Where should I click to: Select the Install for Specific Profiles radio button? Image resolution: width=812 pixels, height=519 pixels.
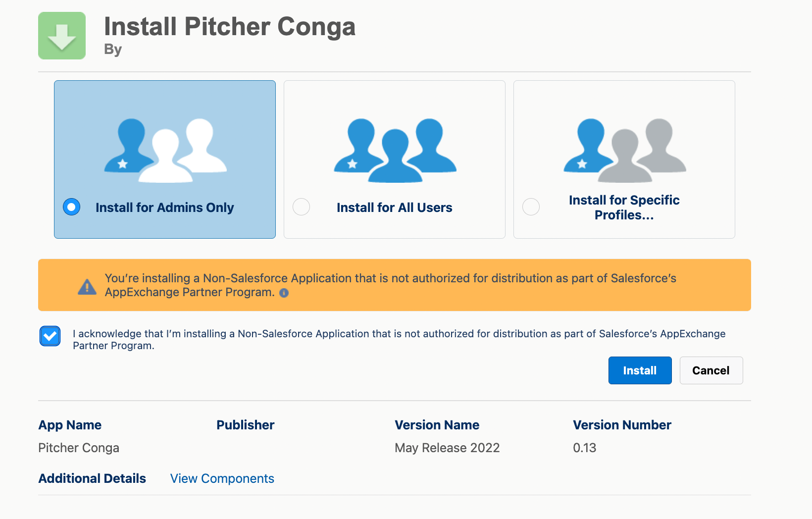[x=531, y=207]
